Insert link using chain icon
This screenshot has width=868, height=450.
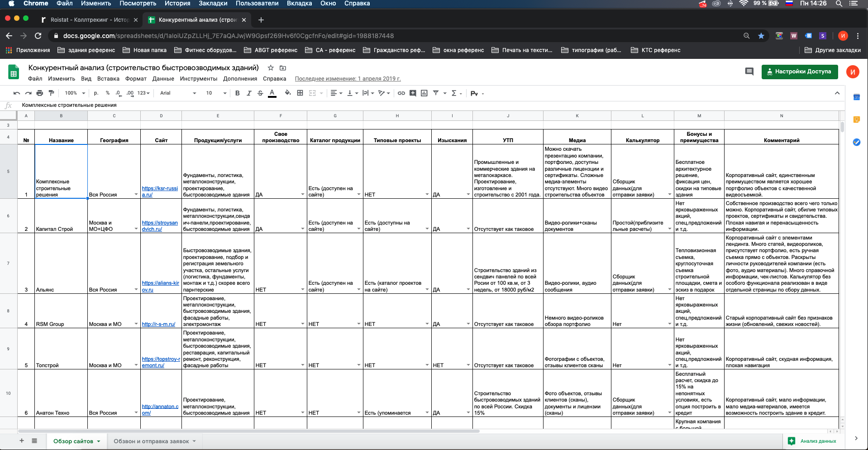pos(401,93)
